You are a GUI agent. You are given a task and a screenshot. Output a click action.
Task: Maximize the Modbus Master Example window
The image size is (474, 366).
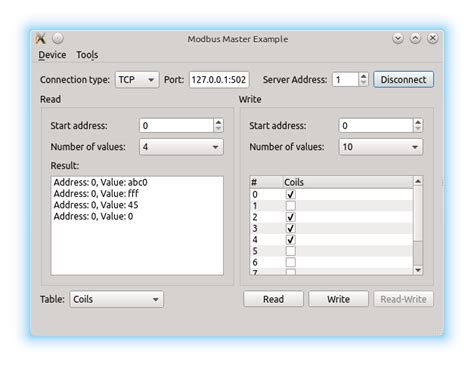coord(415,39)
